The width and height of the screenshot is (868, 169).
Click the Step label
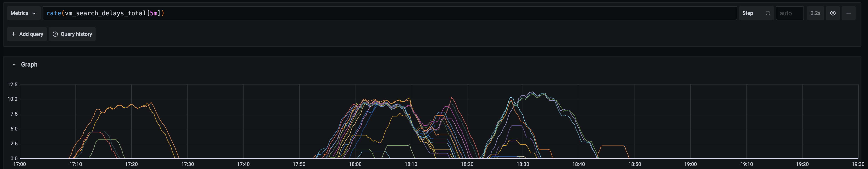coord(748,13)
